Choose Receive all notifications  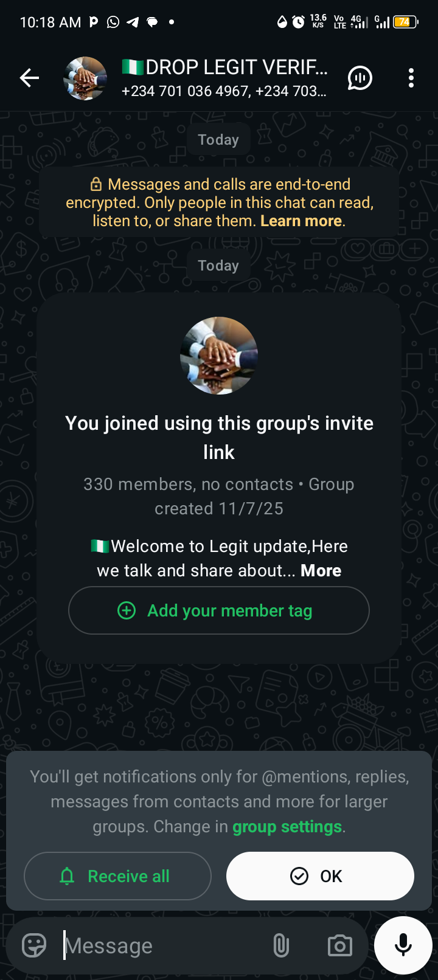click(117, 876)
